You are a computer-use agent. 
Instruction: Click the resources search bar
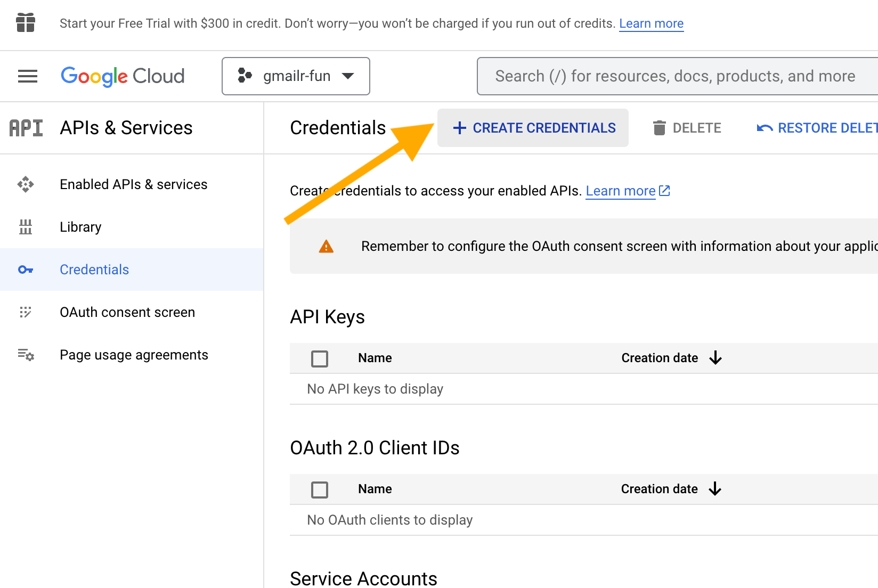pyautogui.click(x=675, y=76)
